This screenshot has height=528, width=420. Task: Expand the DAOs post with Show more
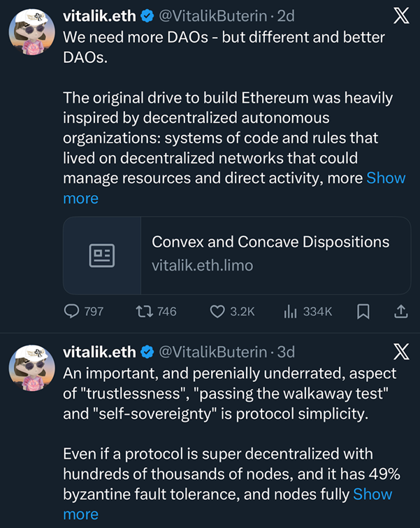386,178
